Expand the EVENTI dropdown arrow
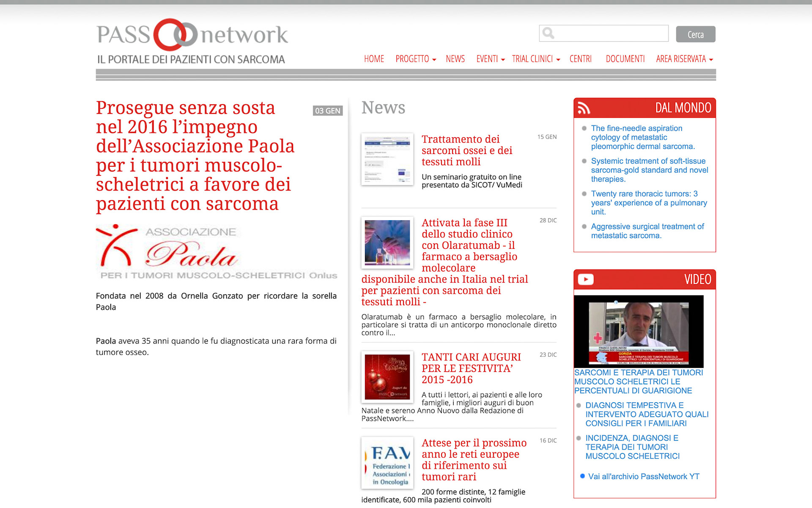 [x=503, y=60]
